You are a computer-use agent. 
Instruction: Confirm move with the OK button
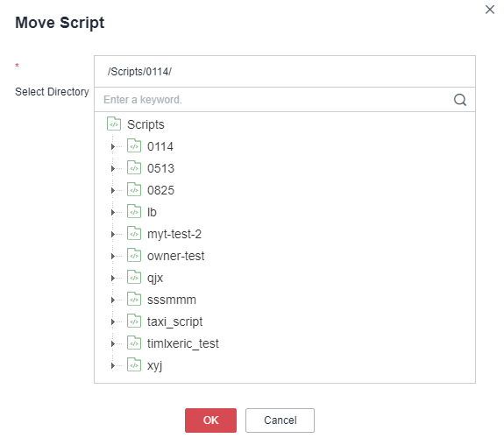point(210,420)
